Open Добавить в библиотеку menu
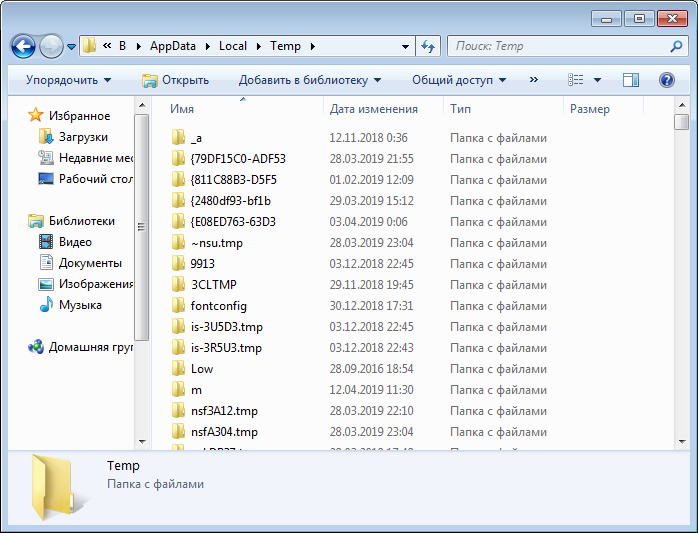 point(310,80)
